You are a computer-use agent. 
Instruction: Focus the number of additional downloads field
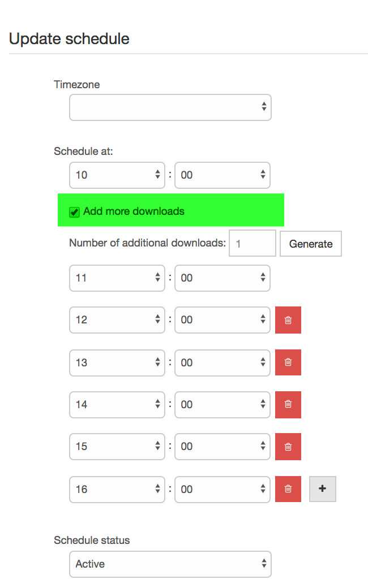point(253,243)
